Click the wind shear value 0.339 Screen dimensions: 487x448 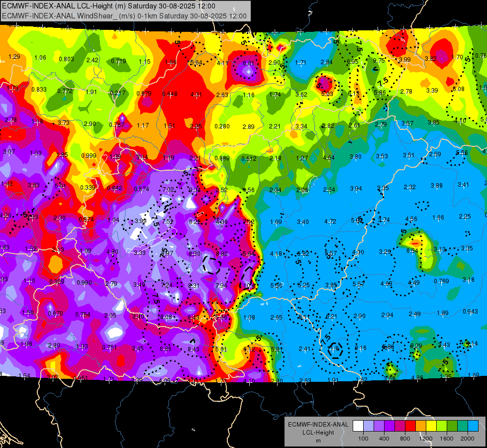pyautogui.click(x=88, y=188)
